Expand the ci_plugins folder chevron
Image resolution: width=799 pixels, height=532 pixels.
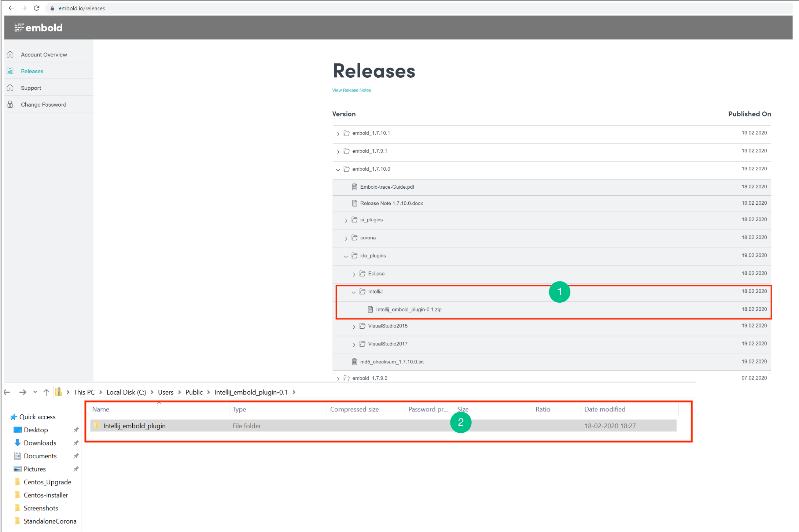(346, 220)
